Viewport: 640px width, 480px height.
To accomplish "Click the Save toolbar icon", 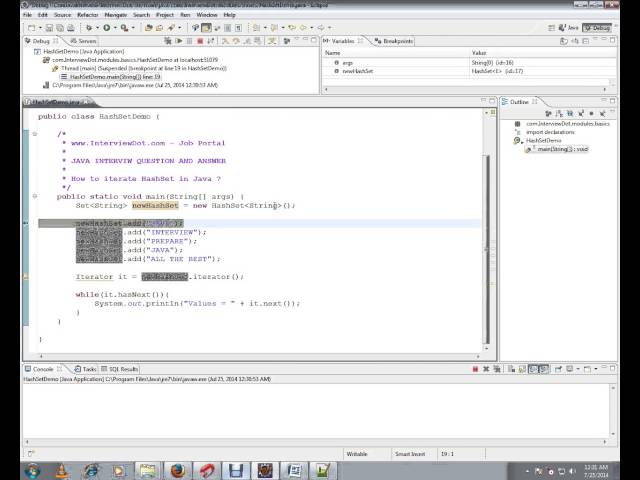I will click(49, 28).
